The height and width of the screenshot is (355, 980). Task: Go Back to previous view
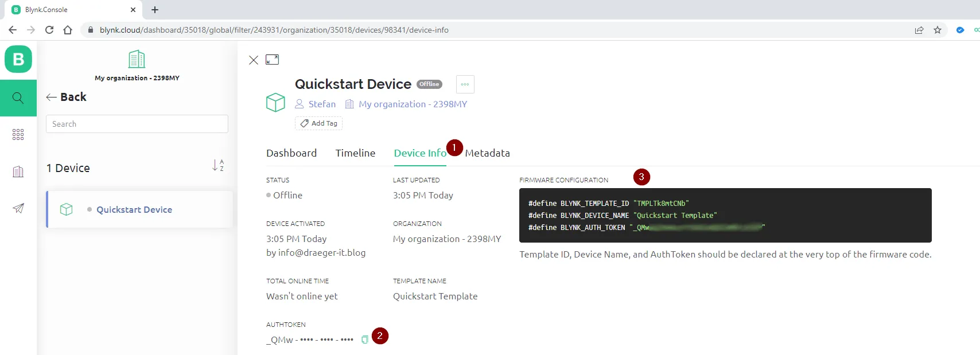click(67, 97)
